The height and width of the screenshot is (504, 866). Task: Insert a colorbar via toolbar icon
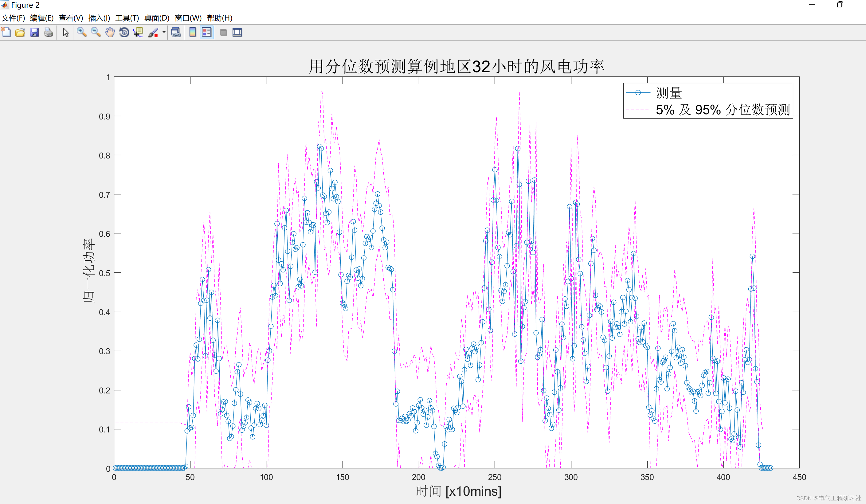(193, 33)
